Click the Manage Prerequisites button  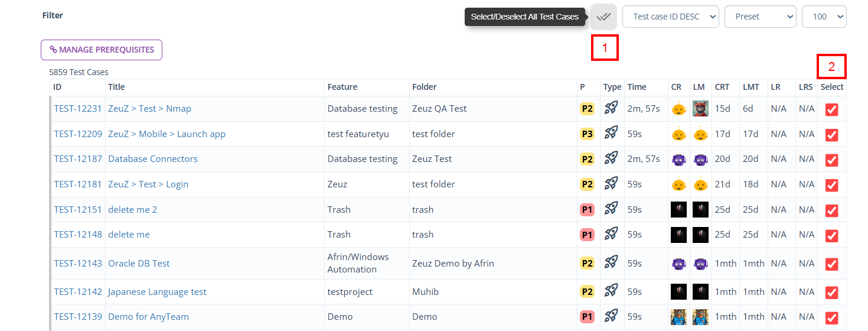pos(102,50)
